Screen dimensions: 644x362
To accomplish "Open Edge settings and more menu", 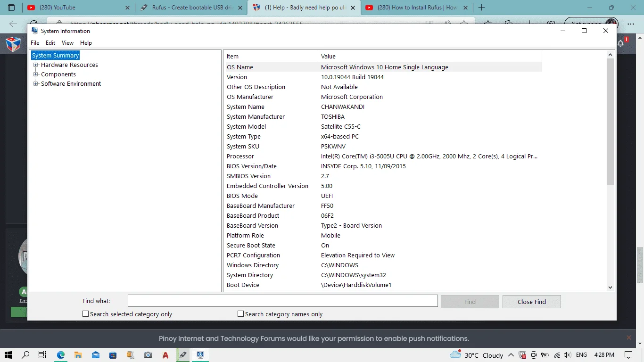I will click(x=632, y=24).
